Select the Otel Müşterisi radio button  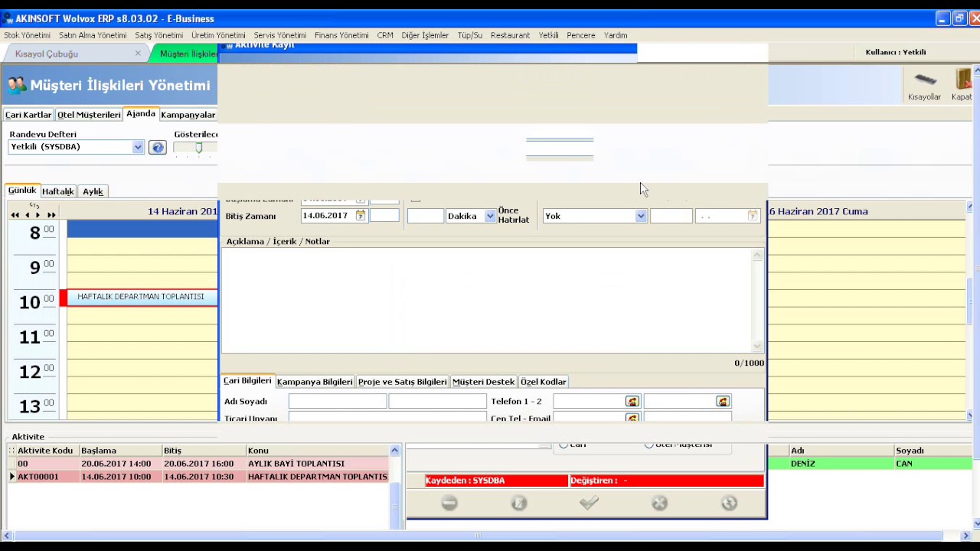649,444
